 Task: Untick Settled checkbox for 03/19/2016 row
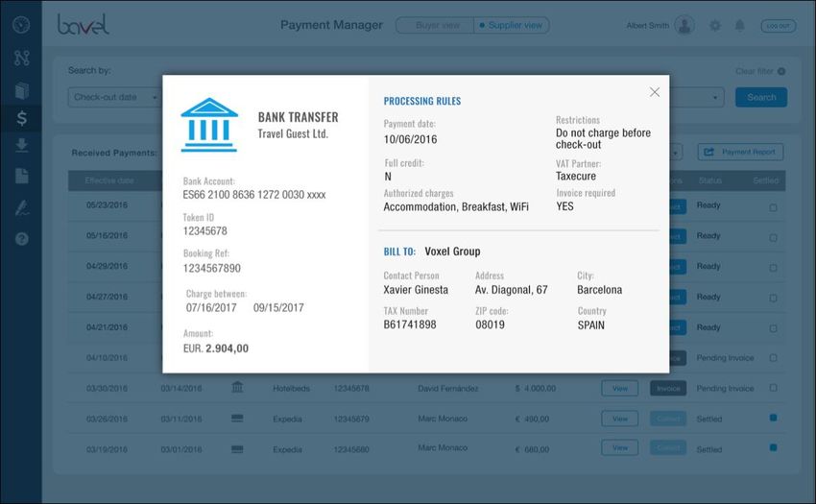point(774,447)
